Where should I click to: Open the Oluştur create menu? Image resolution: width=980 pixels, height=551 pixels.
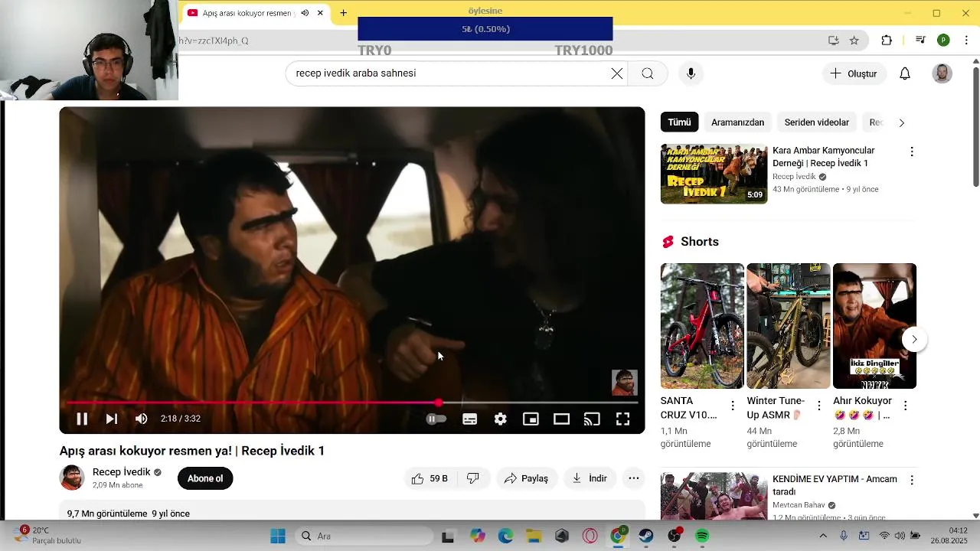(x=854, y=73)
